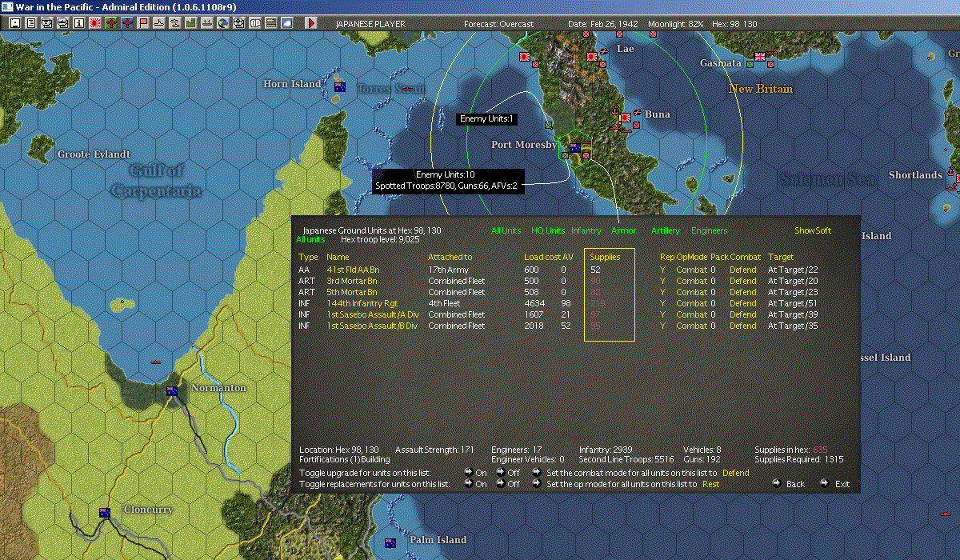Click the 'Port Moresby' map label

pyautogui.click(x=524, y=145)
